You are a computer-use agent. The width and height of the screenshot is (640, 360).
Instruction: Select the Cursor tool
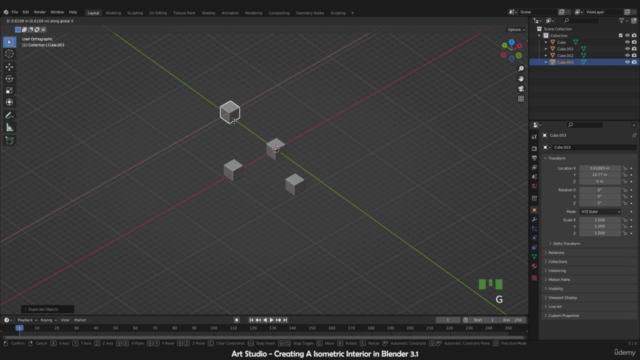click(9, 54)
